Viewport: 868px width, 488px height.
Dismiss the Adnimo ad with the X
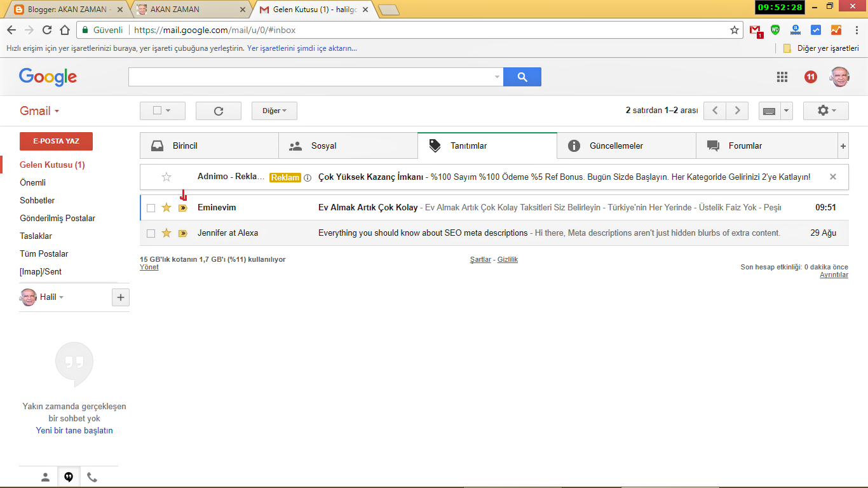[833, 177]
